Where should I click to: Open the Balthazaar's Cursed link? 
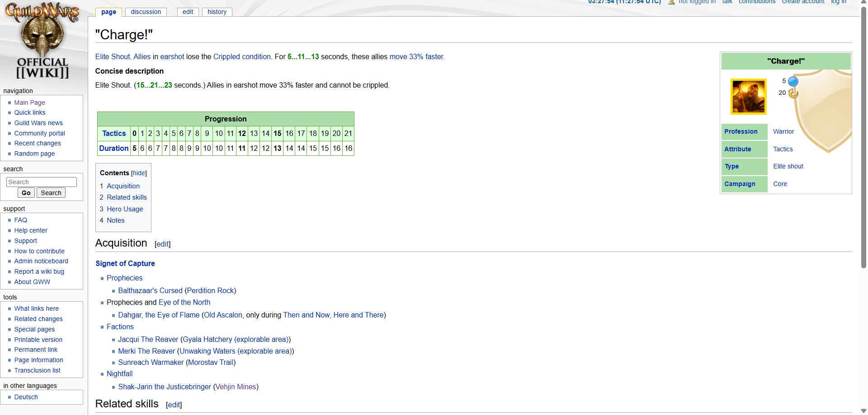click(151, 290)
